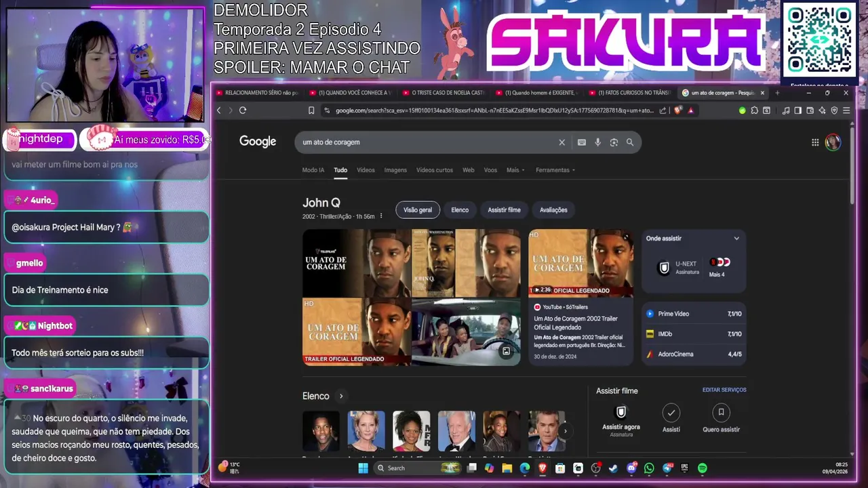This screenshot has width=868, height=488.
Task: Open the Google apps grid
Action: (x=815, y=142)
